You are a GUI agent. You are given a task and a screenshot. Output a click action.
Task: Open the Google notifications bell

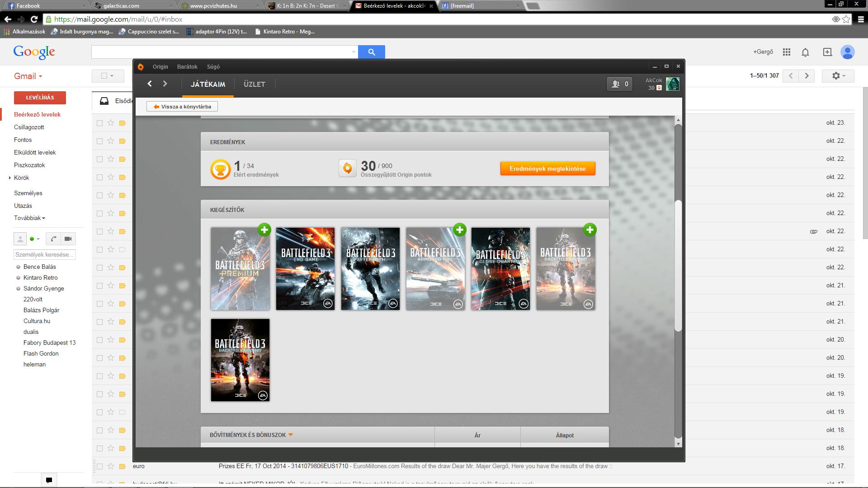(x=805, y=52)
